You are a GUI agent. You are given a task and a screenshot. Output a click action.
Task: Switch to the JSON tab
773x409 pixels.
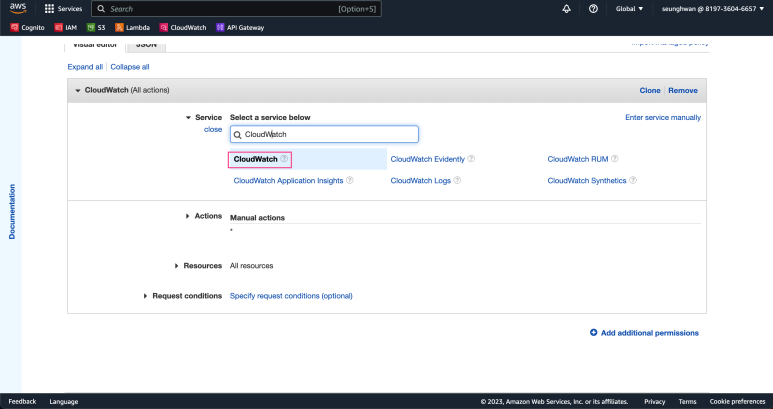[x=146, y=44]
